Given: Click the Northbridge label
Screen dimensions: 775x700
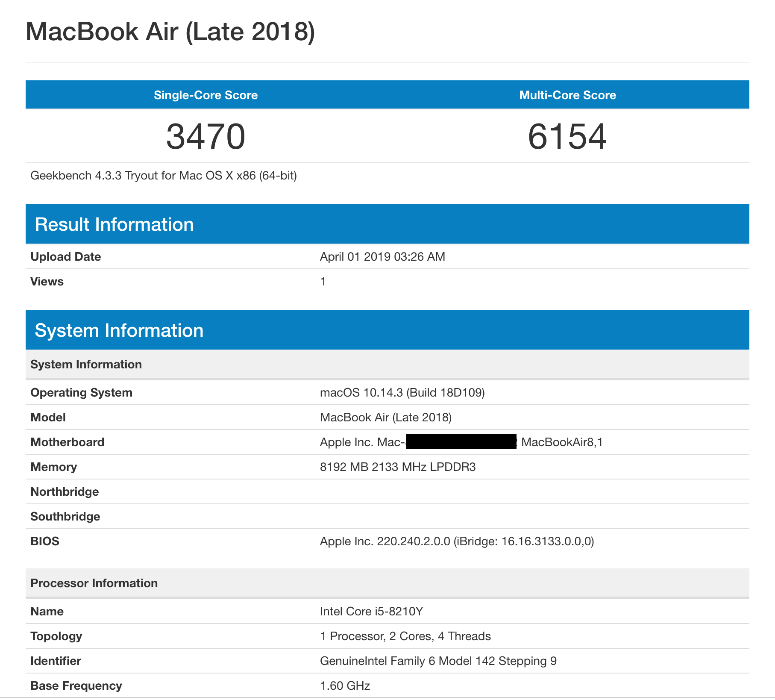Looking at the screenshot, I should point(65,492).
